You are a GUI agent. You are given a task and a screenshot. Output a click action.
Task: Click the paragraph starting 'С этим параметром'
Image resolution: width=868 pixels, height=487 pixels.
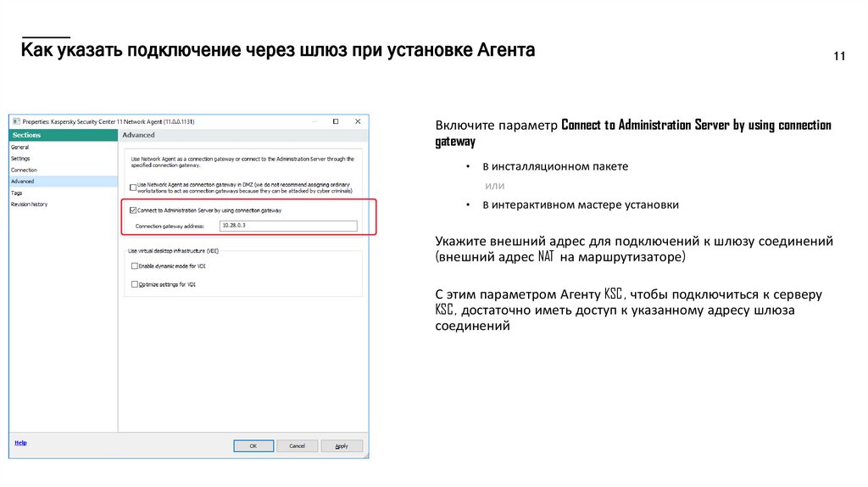628,310
